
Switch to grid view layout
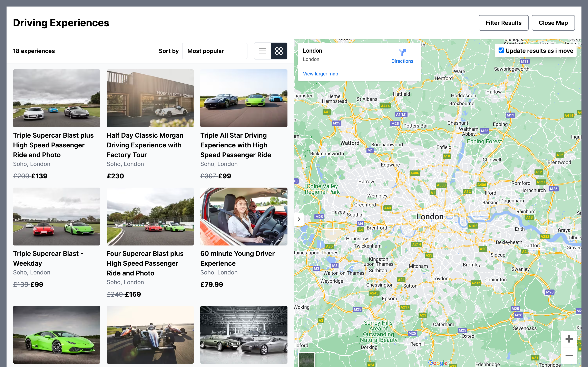click(279, 51)
